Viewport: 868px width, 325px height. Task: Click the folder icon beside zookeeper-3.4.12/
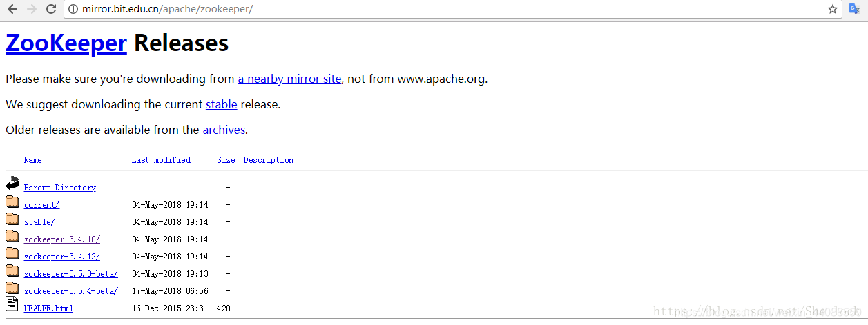12,253
